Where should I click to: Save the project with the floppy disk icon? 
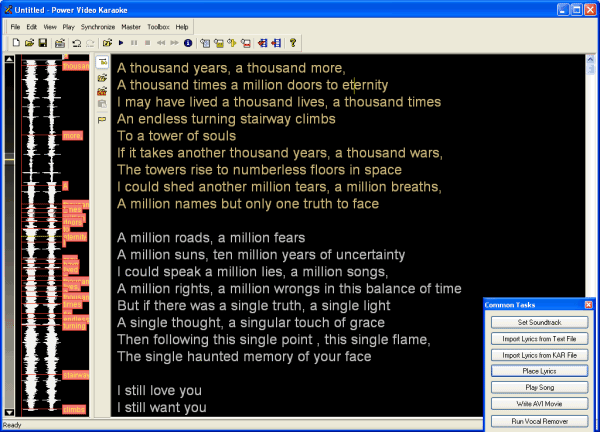pos(42,42)
